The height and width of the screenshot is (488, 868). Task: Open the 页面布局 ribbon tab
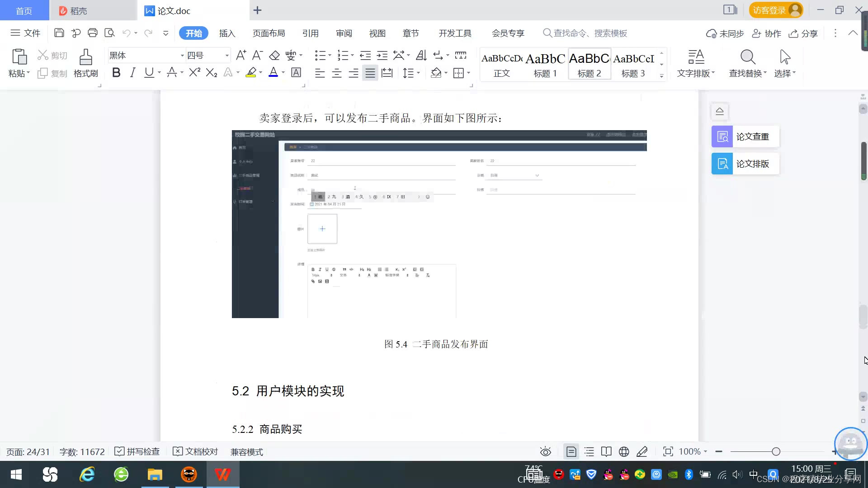pos(269,33)
